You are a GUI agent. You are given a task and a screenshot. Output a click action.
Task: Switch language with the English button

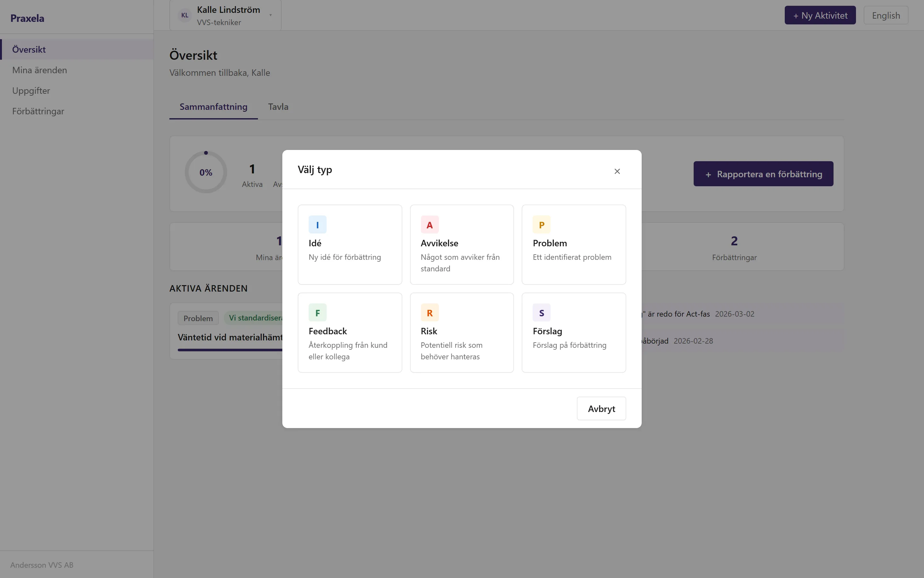click(x=886, y=15)
